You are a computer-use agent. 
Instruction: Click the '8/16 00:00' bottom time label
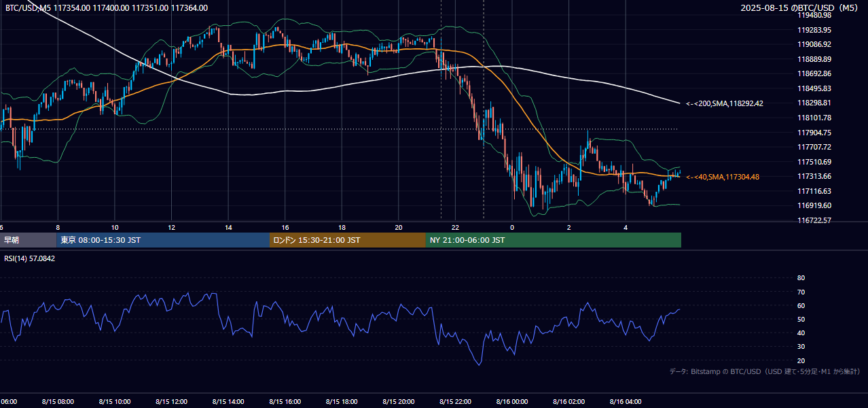(512, 402)
